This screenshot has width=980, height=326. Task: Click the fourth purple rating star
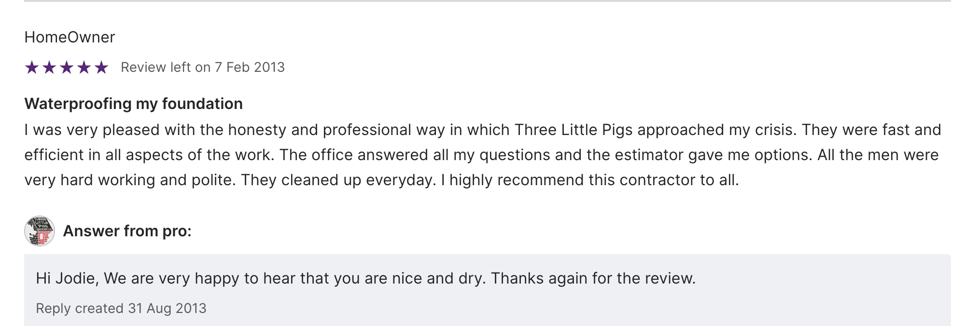click(x=84, y=68)
